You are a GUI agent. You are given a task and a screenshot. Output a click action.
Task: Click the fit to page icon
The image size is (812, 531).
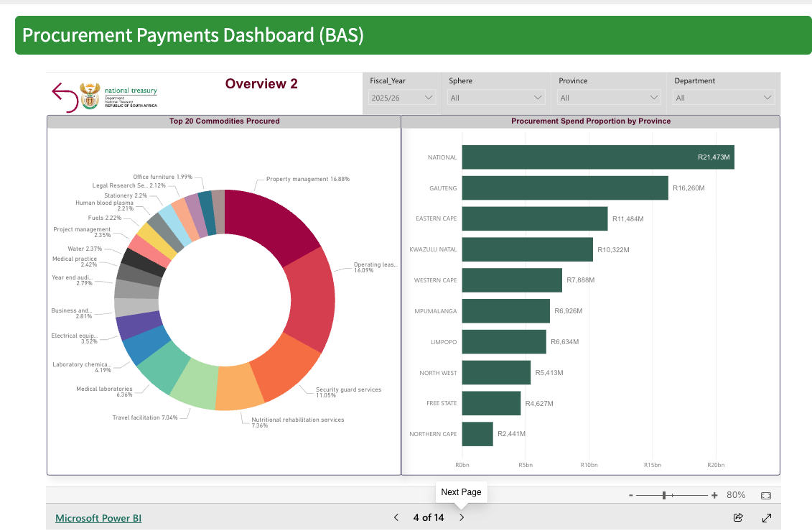[x=765, y=495]
